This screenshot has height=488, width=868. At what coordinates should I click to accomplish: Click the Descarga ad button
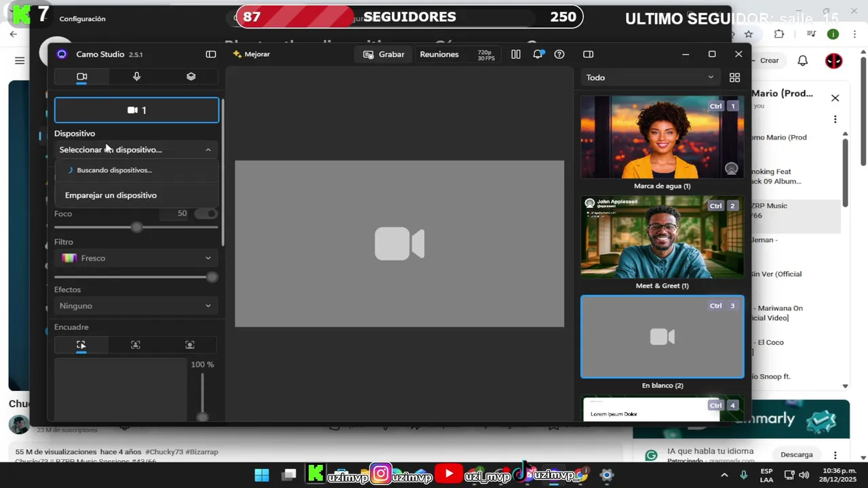click(x=797, y=455)
